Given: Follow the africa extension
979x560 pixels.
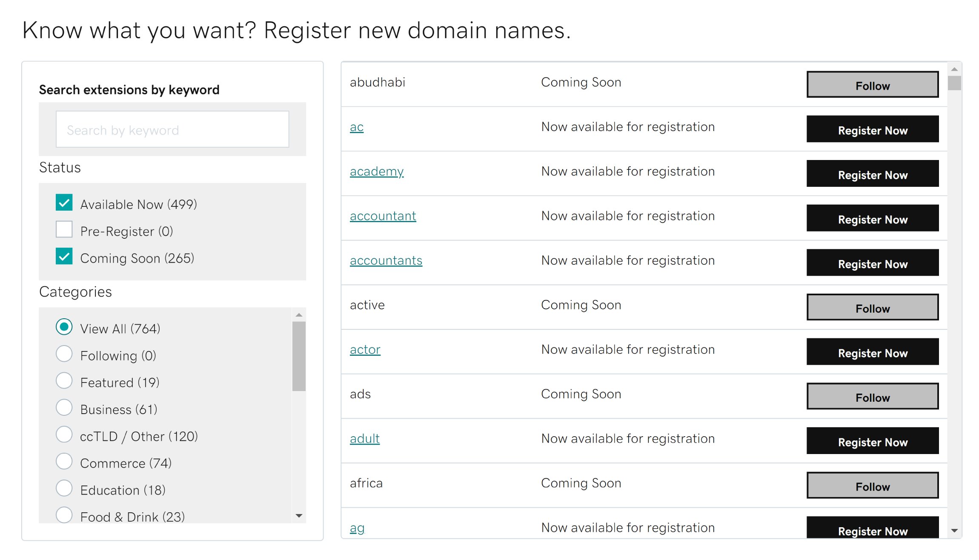Looking at the screenshot, I should (873, 486).
